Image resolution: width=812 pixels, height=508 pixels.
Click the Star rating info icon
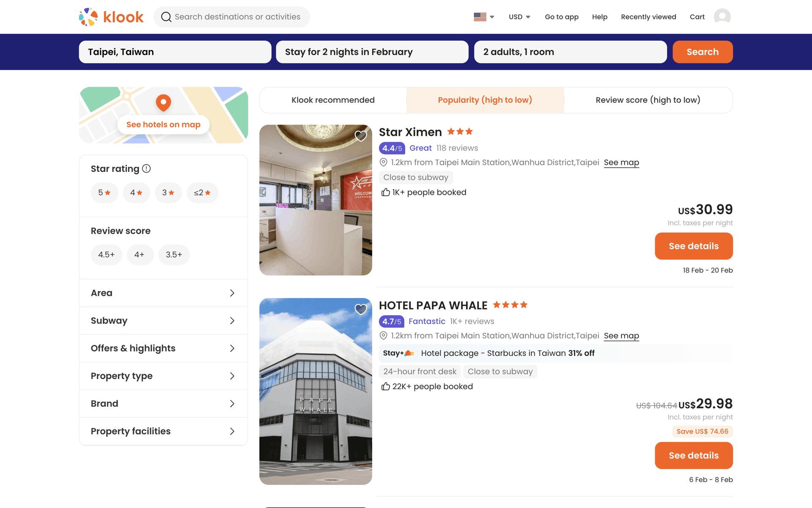(x=146, y=168)
